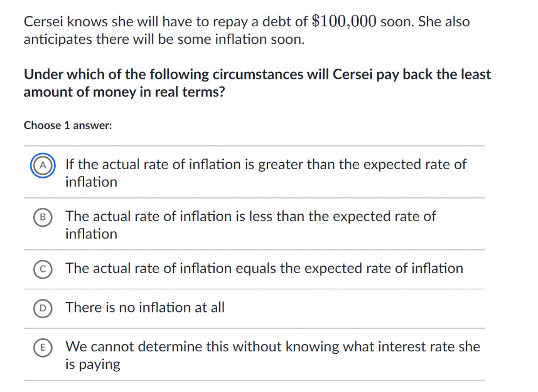Image resolution: width=538 pixels, height=392 pixels.
Task: Click the 'is paying' line of option E
Action: pos(93,364)
